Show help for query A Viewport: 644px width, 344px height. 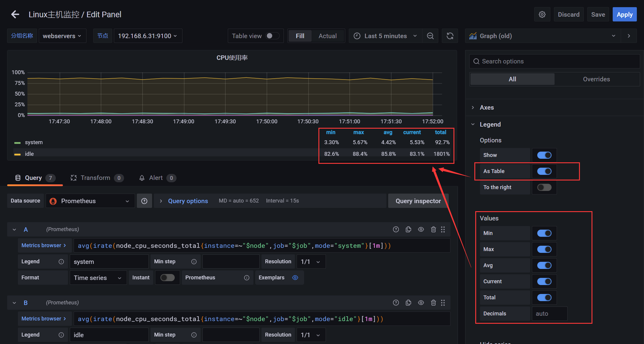click(396, 229)
